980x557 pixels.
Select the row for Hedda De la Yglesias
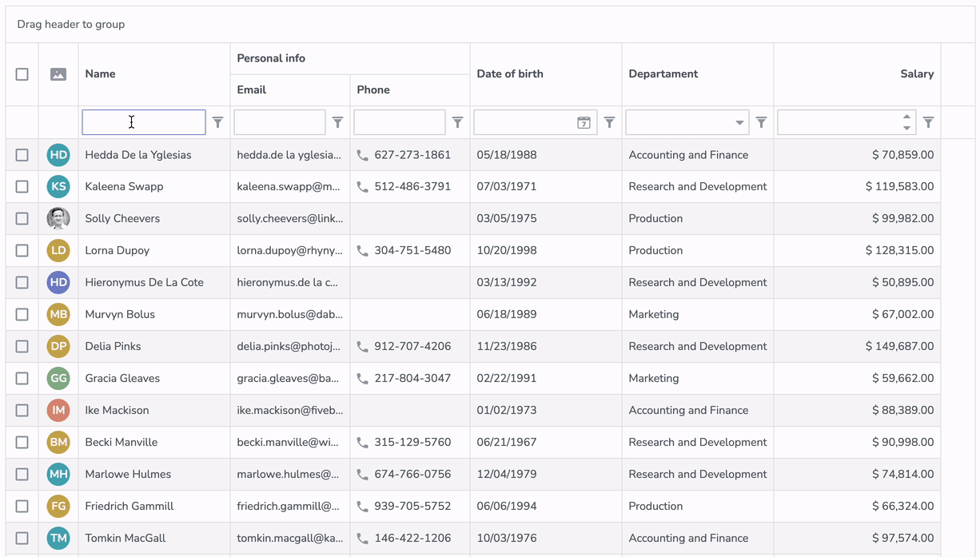coord(22,155)
